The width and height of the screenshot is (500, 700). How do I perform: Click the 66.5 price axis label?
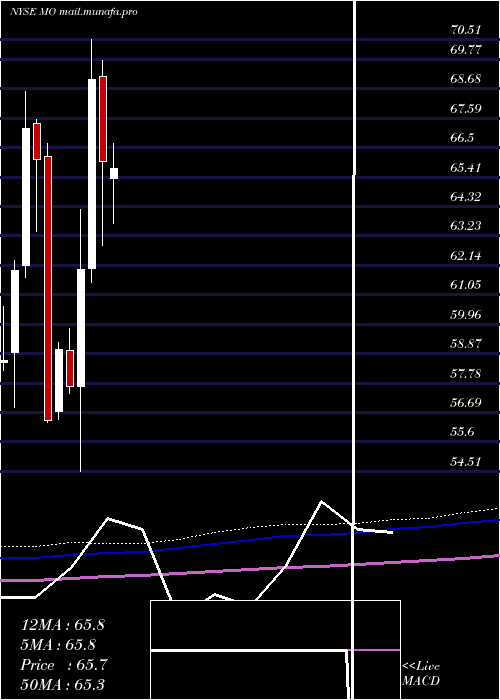click(x=462, y=138)
